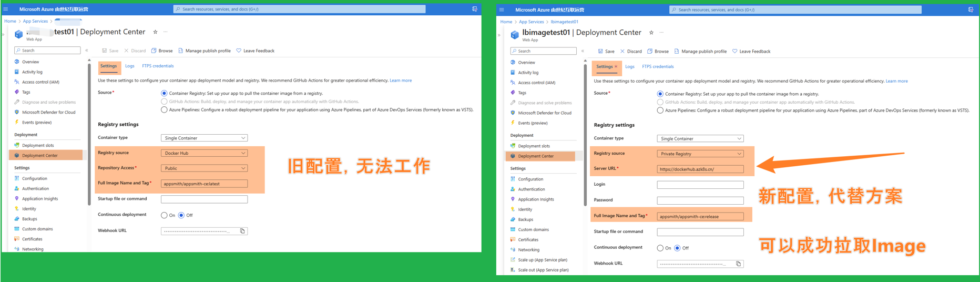Click Scale up (App Service plan) icon
The width and height of the screenshot is (980, 282).
click(x=513, y=260)
